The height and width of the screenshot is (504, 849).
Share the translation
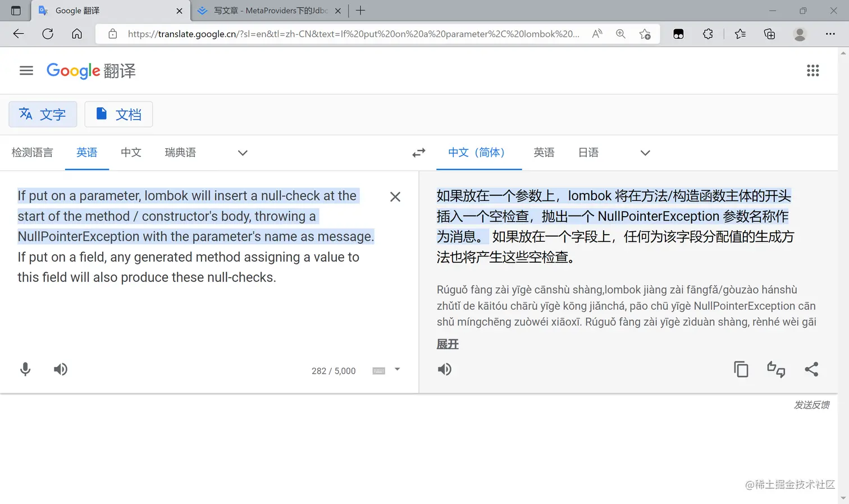[x=811, y=369]
